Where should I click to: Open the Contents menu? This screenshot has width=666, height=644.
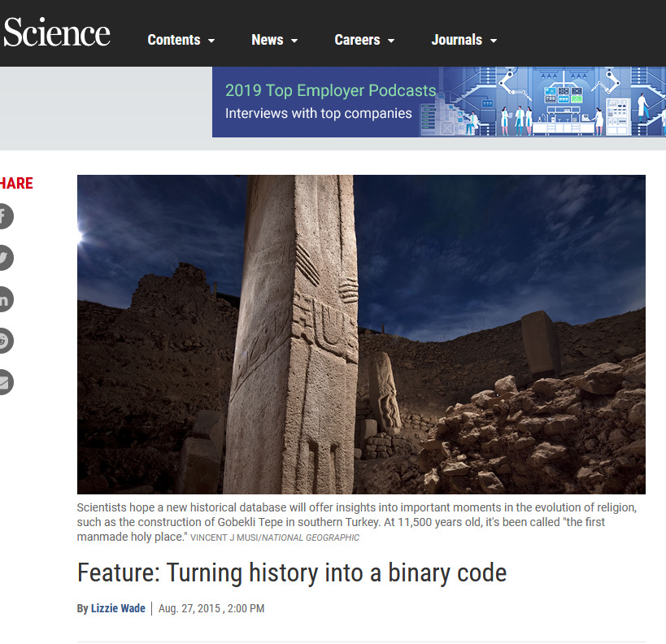click(181, 40)
